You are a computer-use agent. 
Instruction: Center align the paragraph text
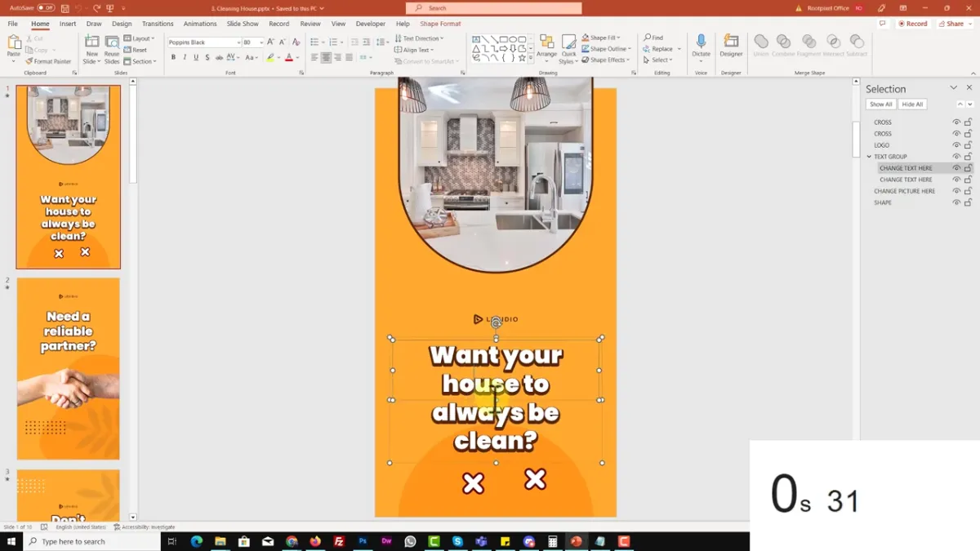pyautogui.click(x=326, y=57)
